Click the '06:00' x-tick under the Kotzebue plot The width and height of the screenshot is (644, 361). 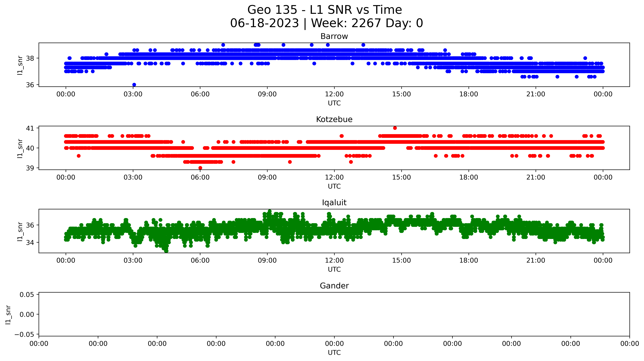[200, 177]
